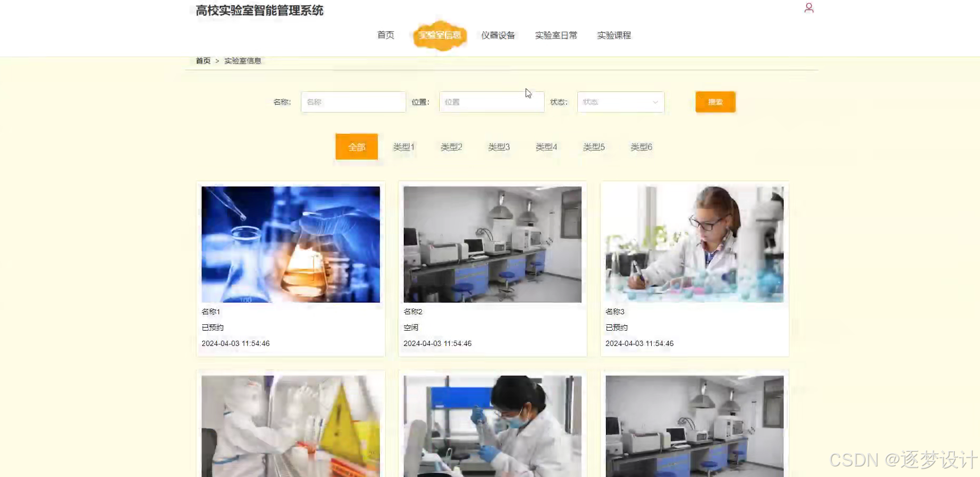Open the 实验课程 section
This screenshot has width=980, height=477.
pyautogui.click(x=613, y=35)
